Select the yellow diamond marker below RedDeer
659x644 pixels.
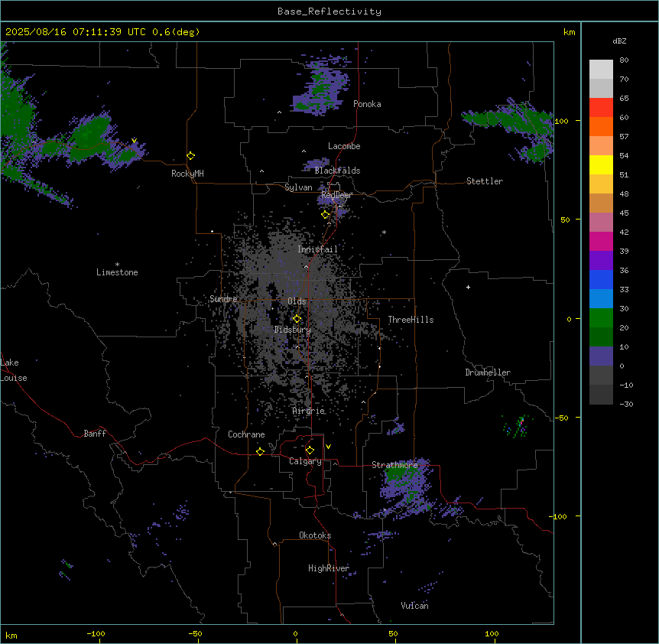(326, 215)
